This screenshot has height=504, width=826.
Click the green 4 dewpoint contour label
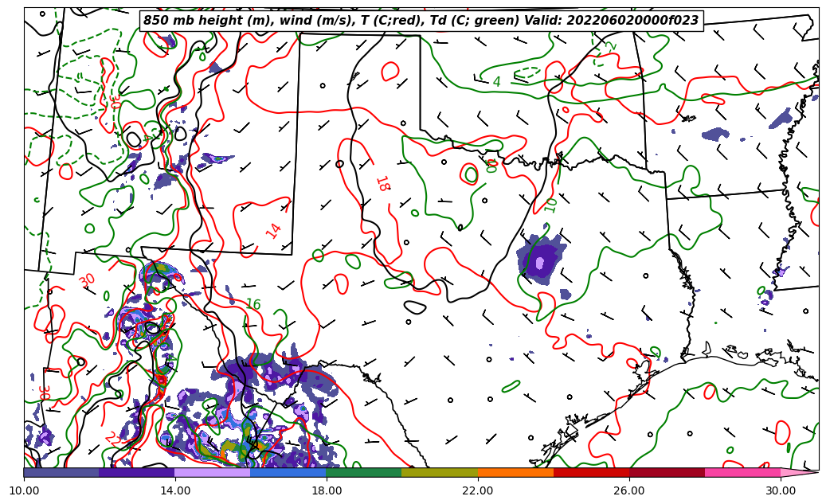[497, 82]
